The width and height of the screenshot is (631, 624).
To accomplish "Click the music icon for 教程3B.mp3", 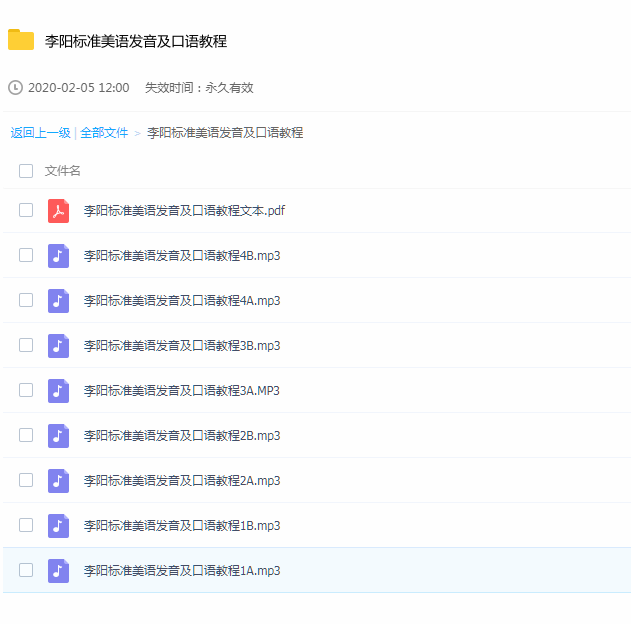I will [x=58, y=346].
